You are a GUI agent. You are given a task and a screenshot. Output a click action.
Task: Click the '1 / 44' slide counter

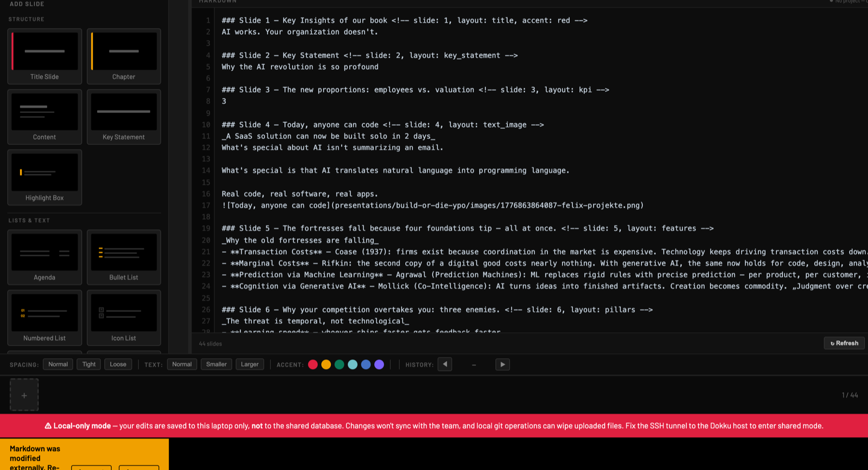(x=850, y=395)
